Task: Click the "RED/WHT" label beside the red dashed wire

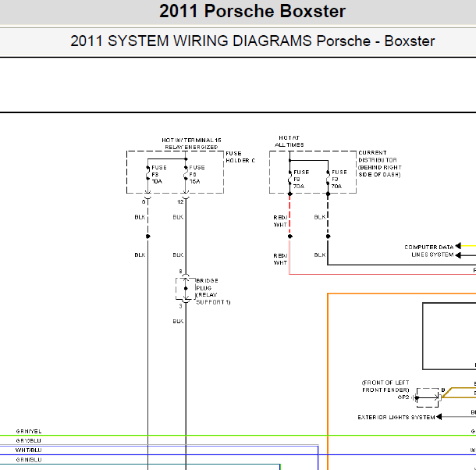Action: tap(280, 221)
